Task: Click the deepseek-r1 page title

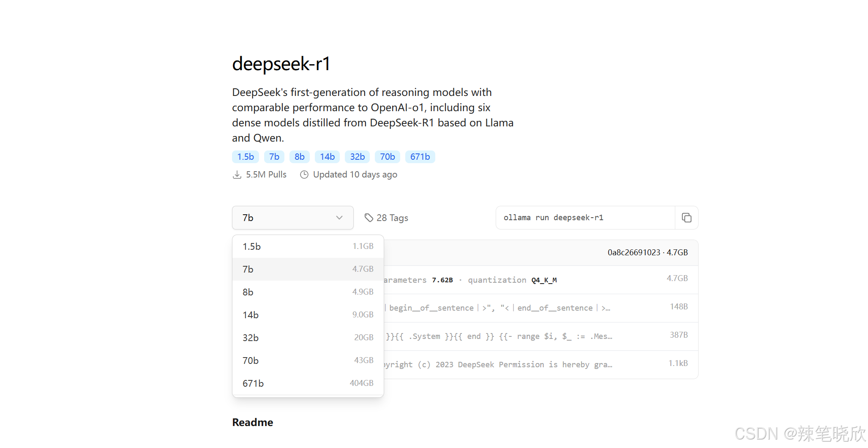Action: 281,64
